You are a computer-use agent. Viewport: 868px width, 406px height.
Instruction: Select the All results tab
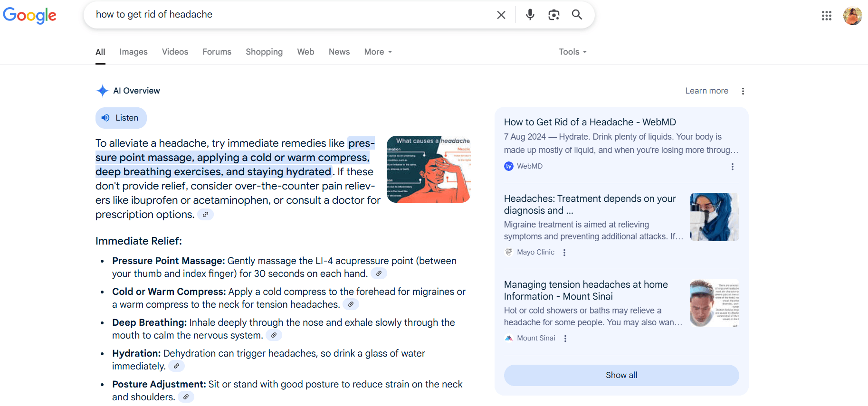point(100,52)
